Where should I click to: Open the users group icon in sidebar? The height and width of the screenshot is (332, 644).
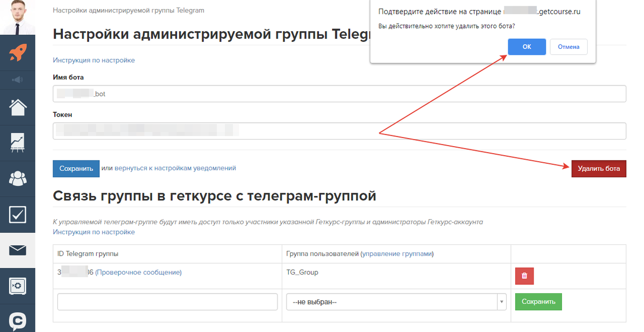pos(18,178)
